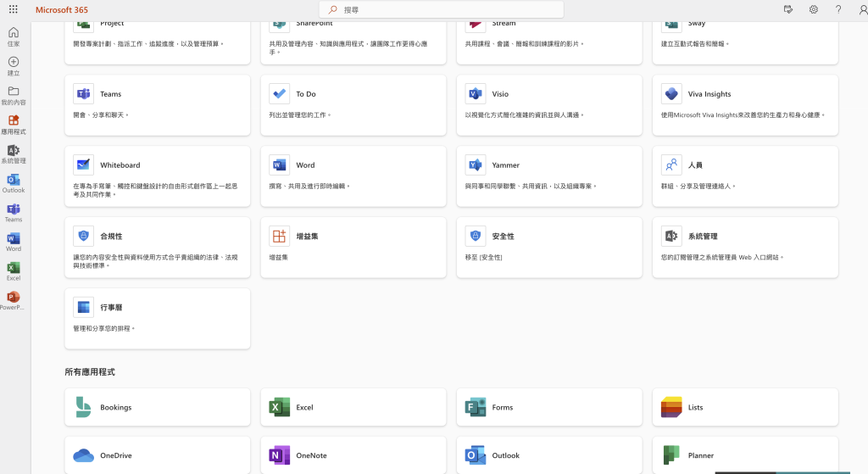The width and height of the screenshot is (868, 474).
Task: Open the account profile icon
Action: 863,9
